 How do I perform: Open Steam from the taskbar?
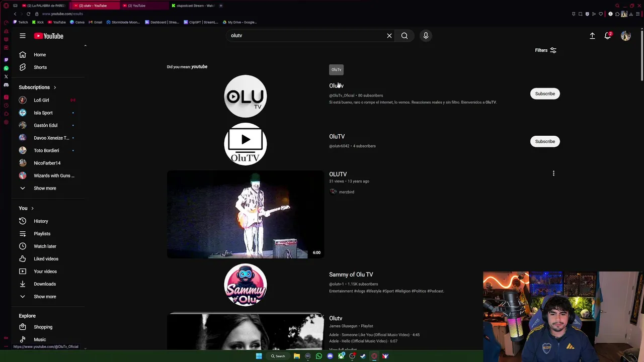(363, 356)
